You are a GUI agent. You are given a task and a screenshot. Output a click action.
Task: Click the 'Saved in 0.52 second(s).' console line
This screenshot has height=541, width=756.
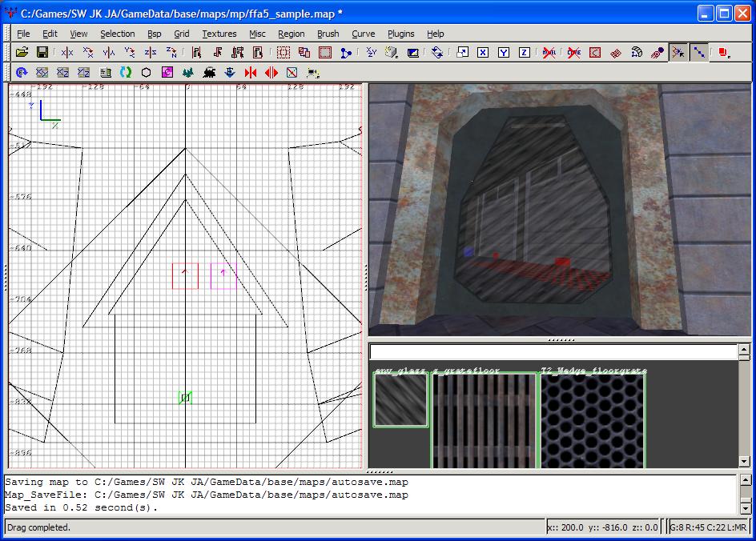[81, 507]
